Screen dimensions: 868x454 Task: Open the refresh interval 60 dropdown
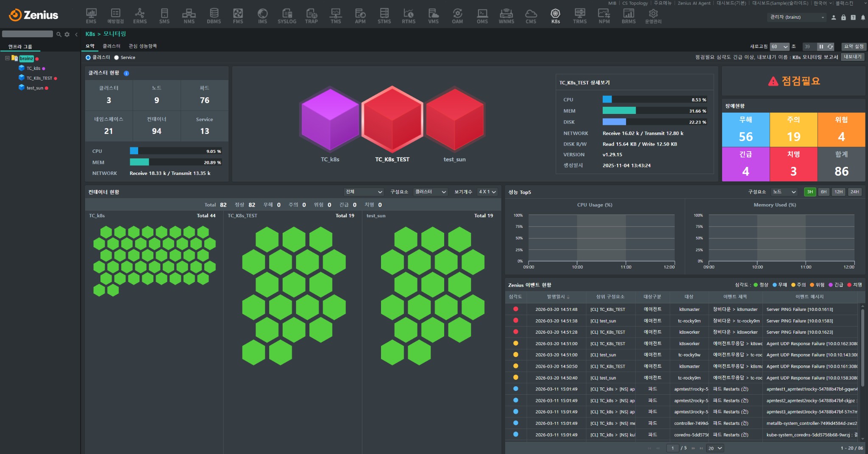[x=779, y=47]
